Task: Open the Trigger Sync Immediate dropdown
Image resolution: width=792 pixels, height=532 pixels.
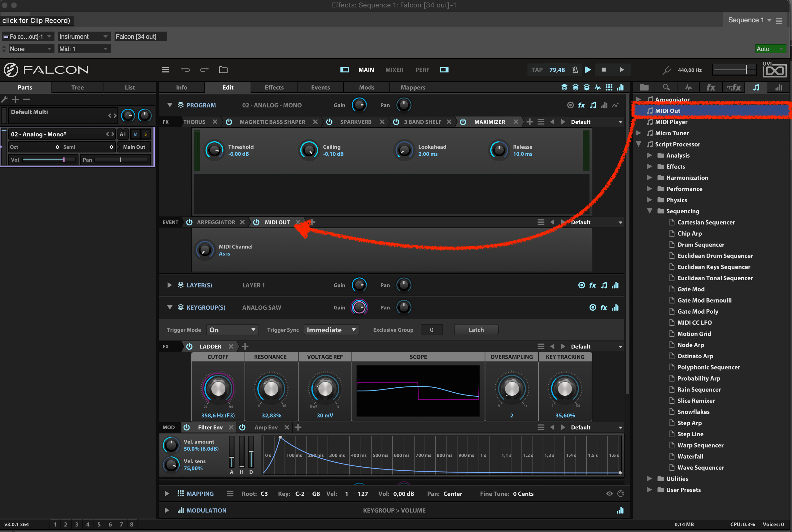Action: point(331,330)
